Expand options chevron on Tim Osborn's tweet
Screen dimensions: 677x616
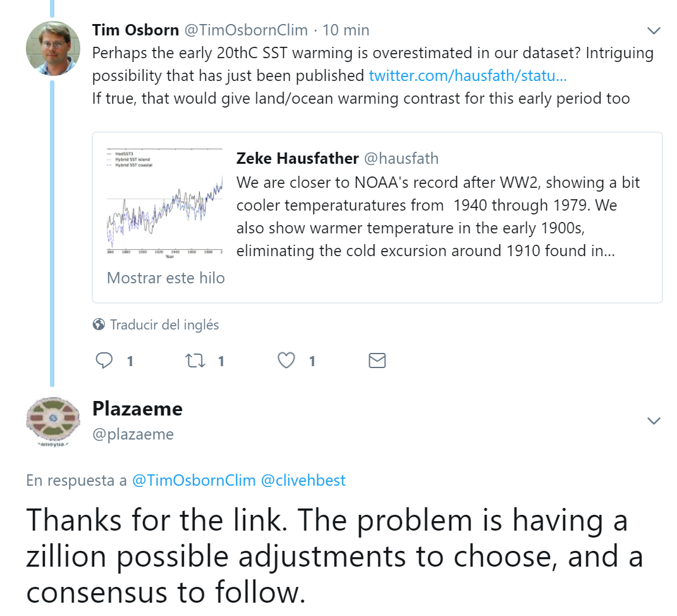click(x=654, y=30)
